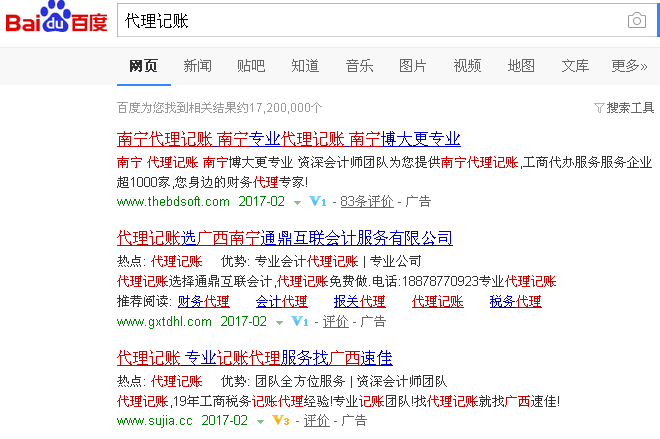Open the 知道 tab

coord(305,66)
